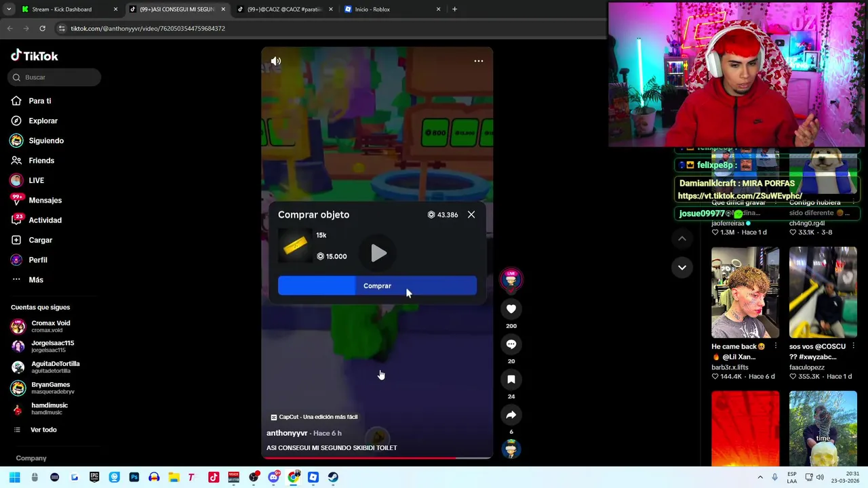
Task: Open video comments icon
Action: tap(511, 344)
